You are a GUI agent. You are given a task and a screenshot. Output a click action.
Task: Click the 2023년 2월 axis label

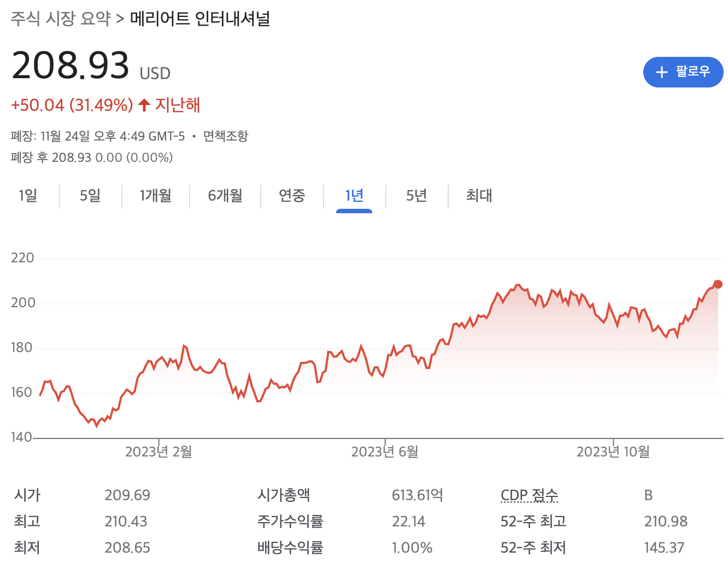pyautogui.click(x=158, y=452)
